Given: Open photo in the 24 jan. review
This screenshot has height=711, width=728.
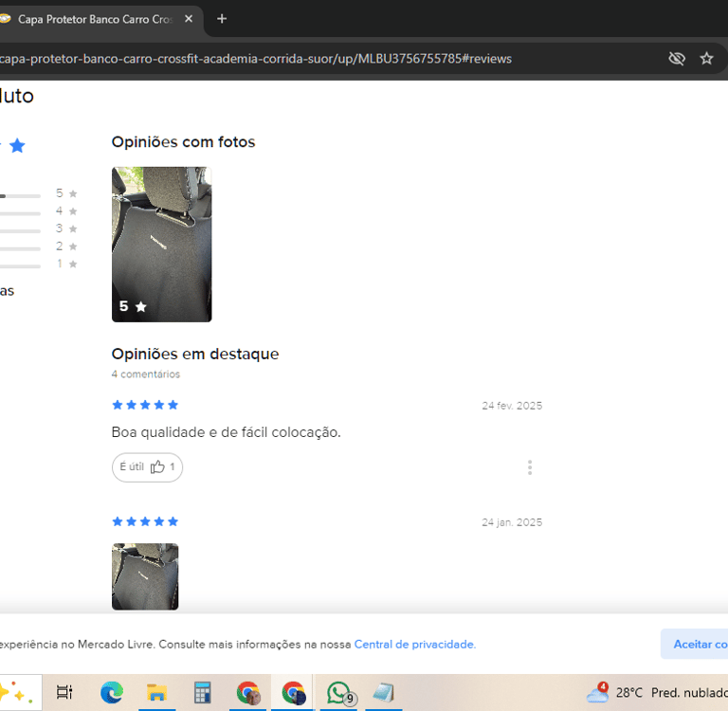Looking at the screenshot, I should pos(145,576).
